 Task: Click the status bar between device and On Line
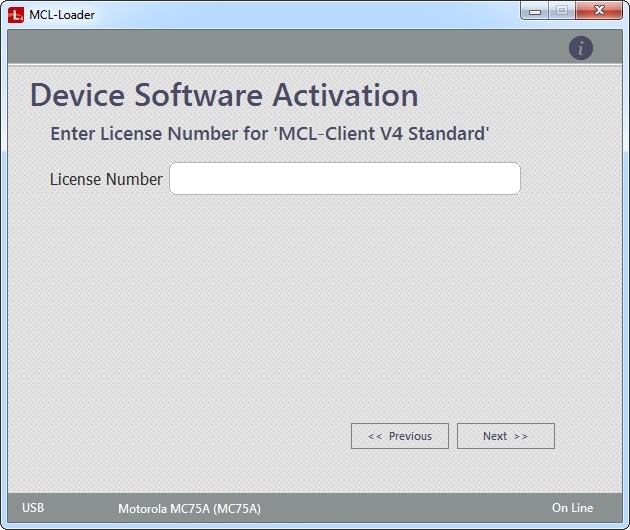click(400, 508)
